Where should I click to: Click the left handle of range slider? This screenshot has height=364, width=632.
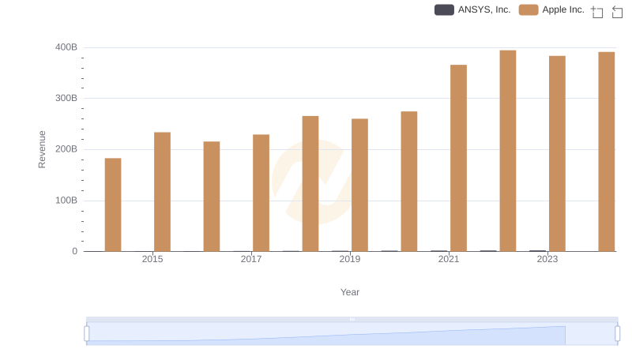(87, 334)
